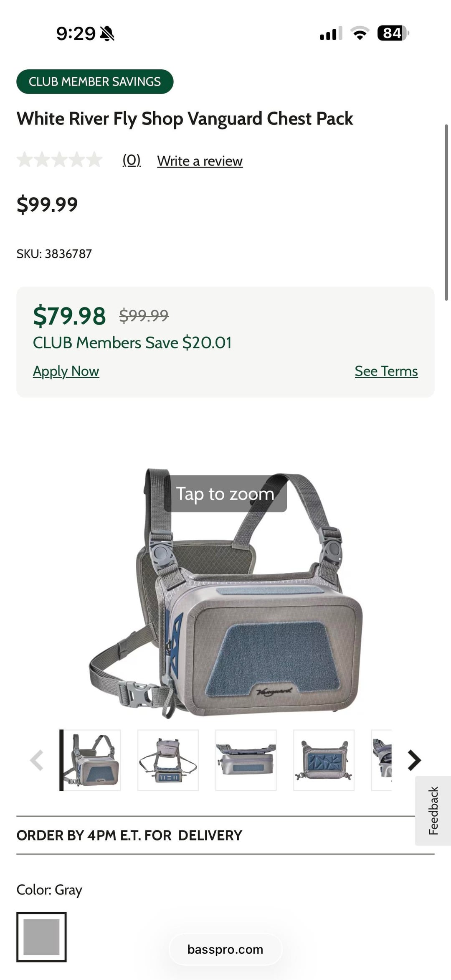Image resolution: width=451 pixels, height=980 pixels.
Task: Tap the Wi-Fi icon in status bar
Action: (x=360, y=33)
